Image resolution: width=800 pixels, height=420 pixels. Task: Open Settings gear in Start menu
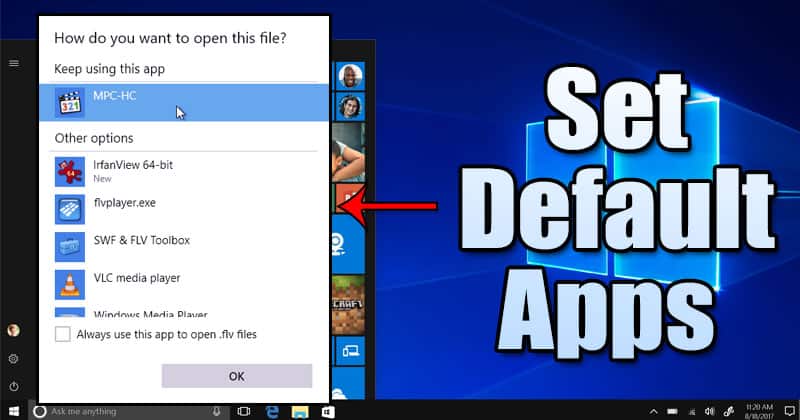coord(14,359)
